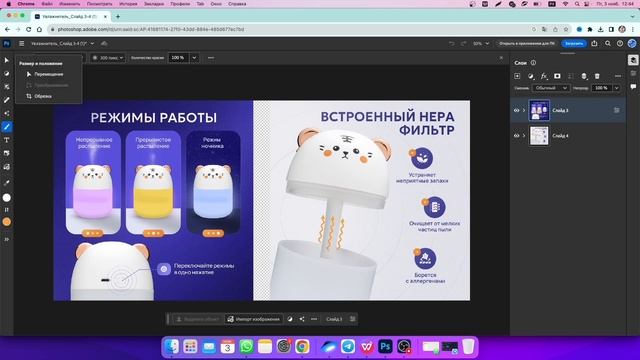Select the Brush tool in left toolbar

[7, 127]
